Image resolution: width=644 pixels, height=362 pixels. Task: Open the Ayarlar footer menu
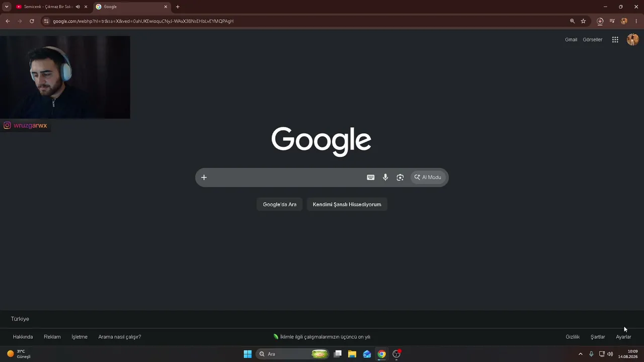point(623,337)
